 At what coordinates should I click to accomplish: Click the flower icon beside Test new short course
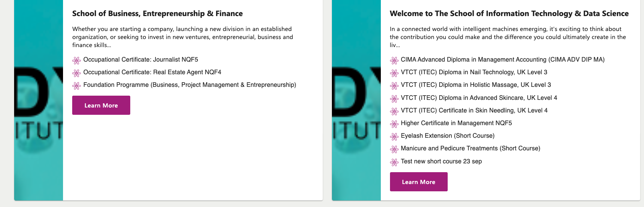click(x=394, y=162)
